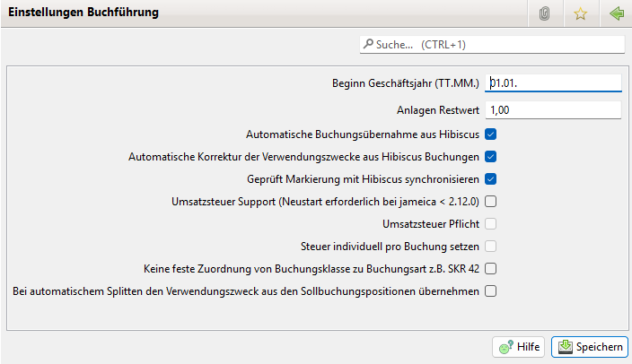
Task: Toggle Geprüft Markierung mit Hibiscus synchronisieren
Action: coord(491,179)
